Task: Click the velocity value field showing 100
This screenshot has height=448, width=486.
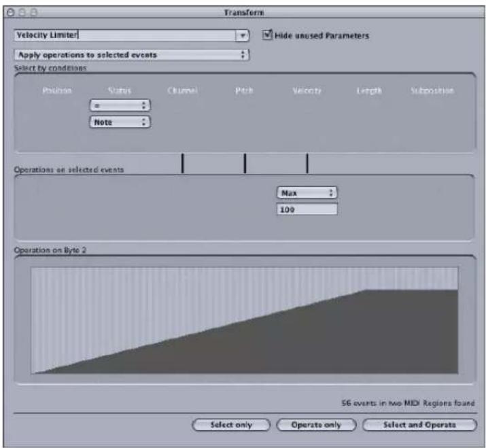Action: tap(307, 209)
